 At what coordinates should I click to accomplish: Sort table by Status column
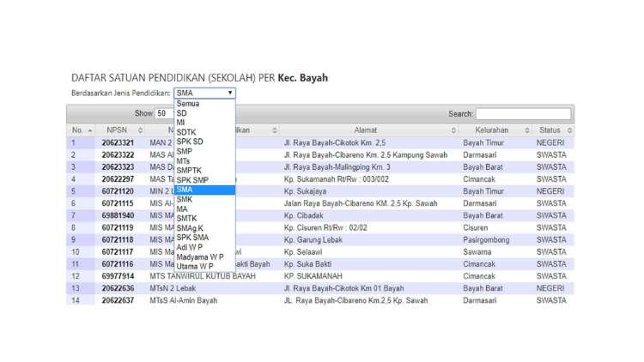(554, 130)
